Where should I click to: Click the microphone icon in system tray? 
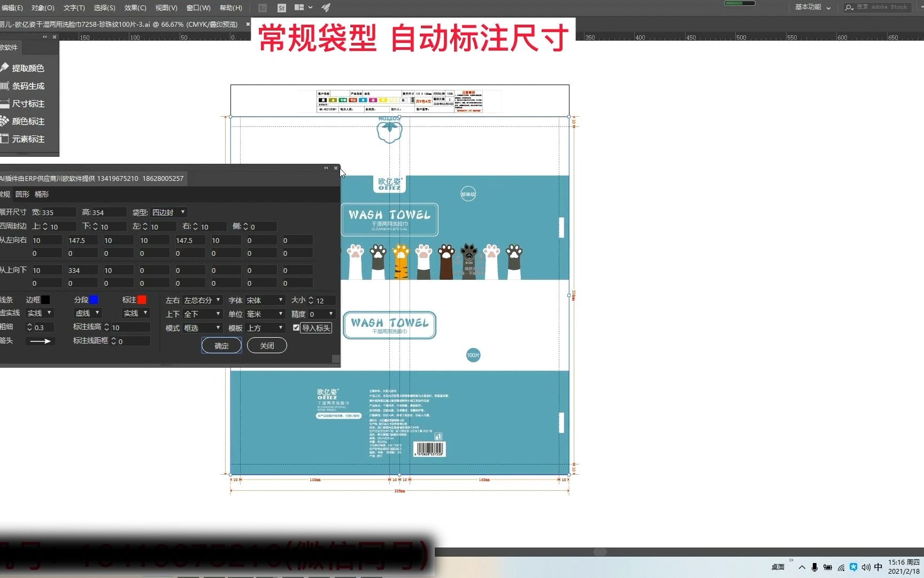[x=814, y=567]
